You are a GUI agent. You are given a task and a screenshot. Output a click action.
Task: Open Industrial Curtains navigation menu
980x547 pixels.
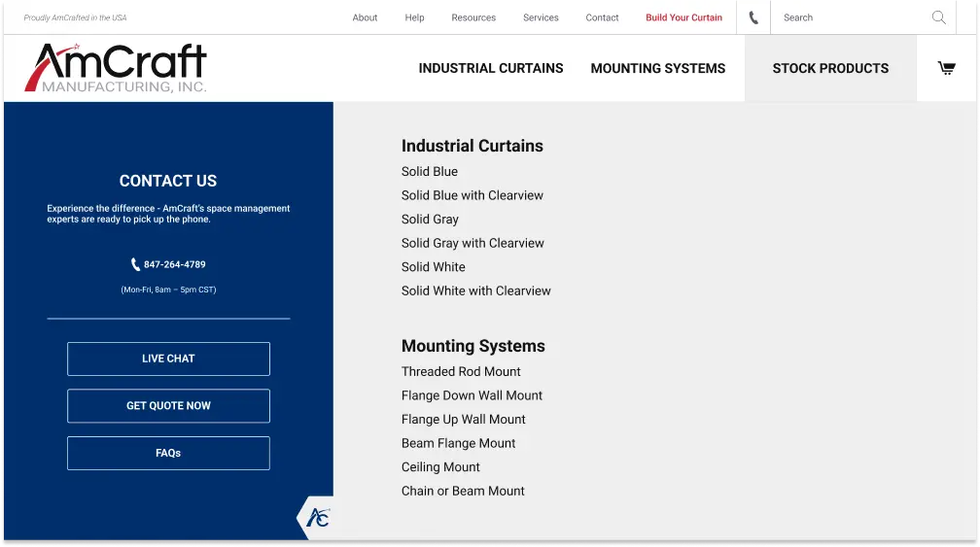[491, 68]
